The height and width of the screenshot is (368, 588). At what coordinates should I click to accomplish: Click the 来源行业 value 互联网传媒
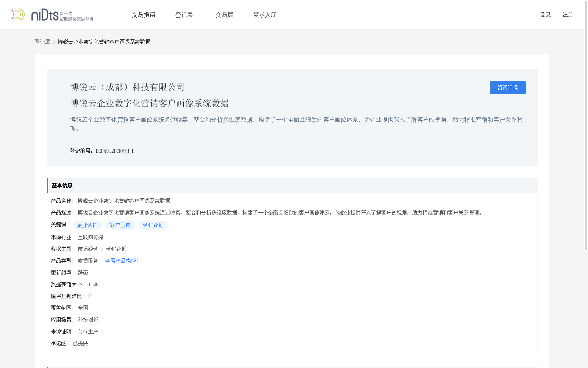click(x=90, y=237)
